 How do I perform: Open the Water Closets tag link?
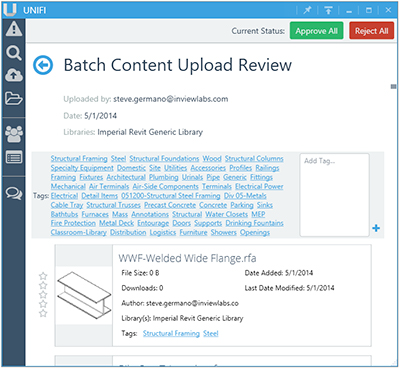[x=226, y=214]
